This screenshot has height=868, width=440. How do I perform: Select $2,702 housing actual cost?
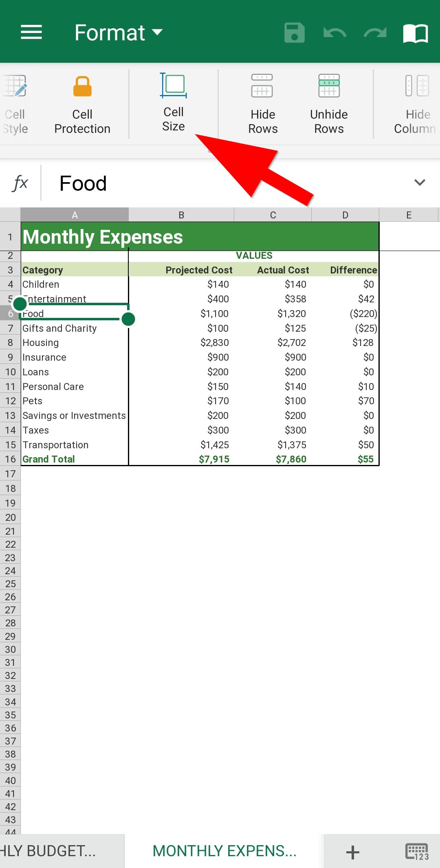coord(273,343)
